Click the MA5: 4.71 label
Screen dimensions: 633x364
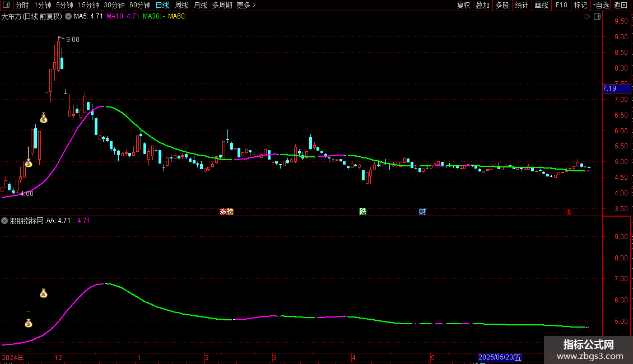[x=89, y=16]
